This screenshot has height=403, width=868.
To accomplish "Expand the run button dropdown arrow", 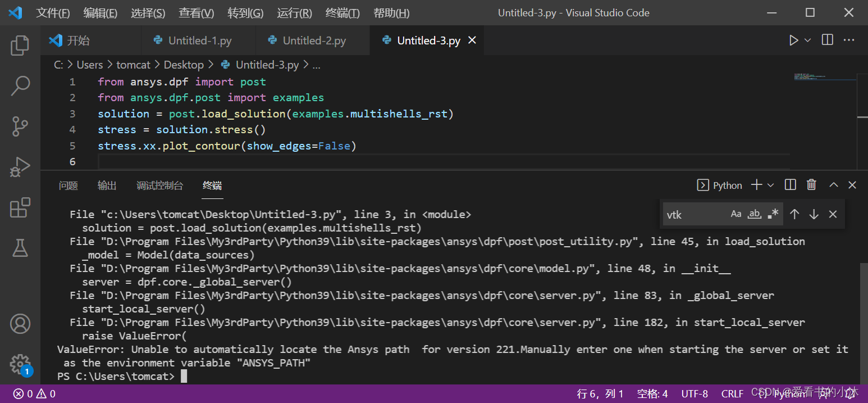I will 808,40.
